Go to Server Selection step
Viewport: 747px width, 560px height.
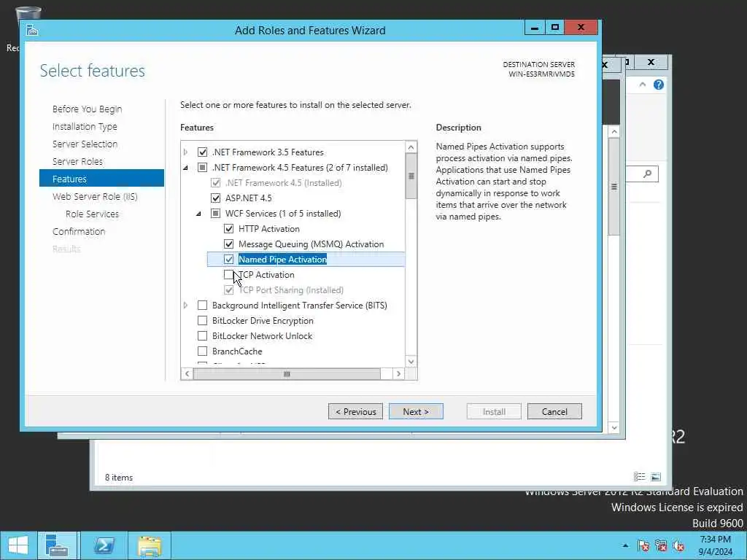tap(85, 144)
